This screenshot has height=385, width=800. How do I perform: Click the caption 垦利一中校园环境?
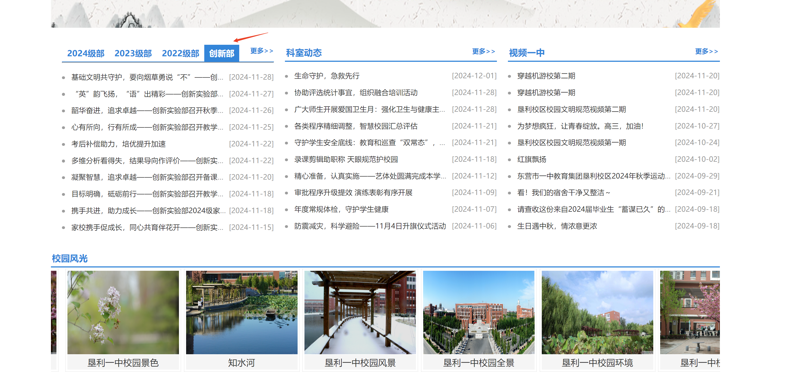coord(597,363)
